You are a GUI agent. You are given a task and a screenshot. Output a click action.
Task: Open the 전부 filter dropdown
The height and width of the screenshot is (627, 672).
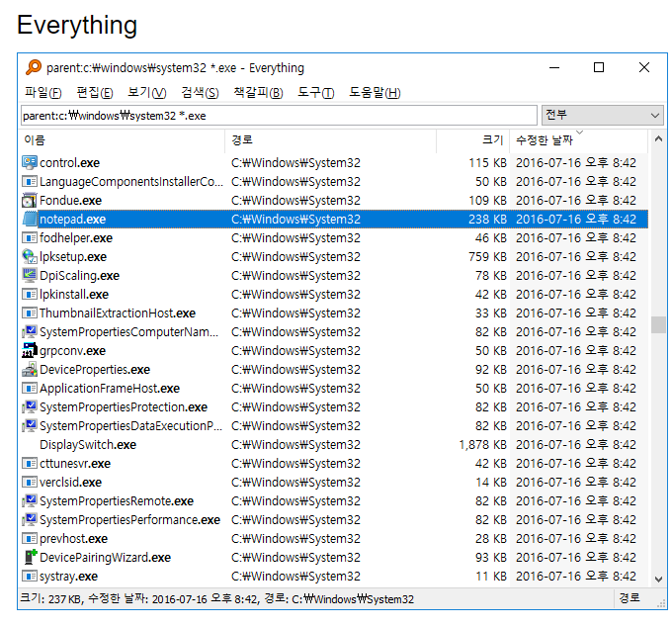602,116
